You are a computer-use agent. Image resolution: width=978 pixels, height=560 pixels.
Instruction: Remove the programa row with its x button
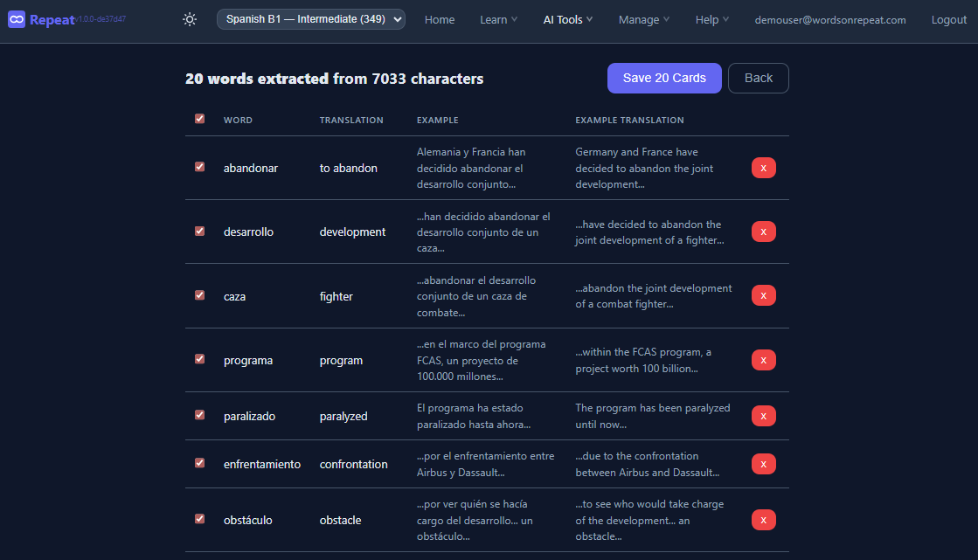click(764, 360)
